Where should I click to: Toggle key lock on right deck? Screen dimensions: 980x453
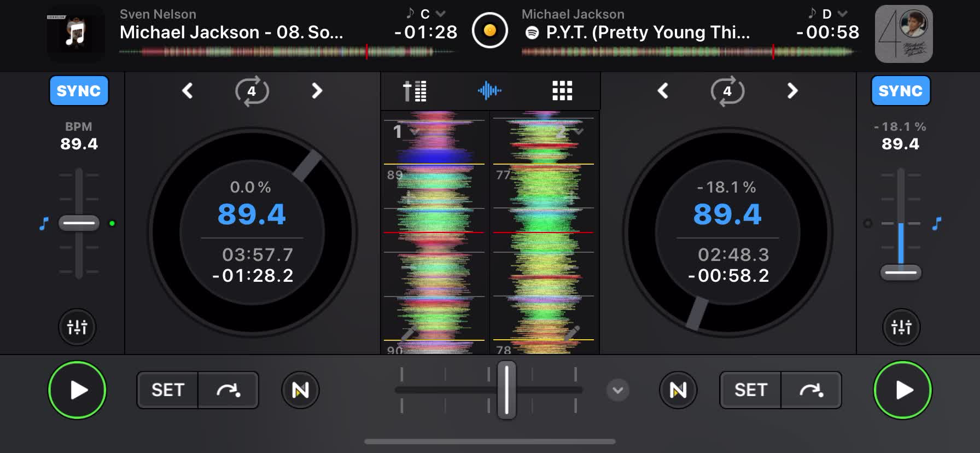point(937,223)
